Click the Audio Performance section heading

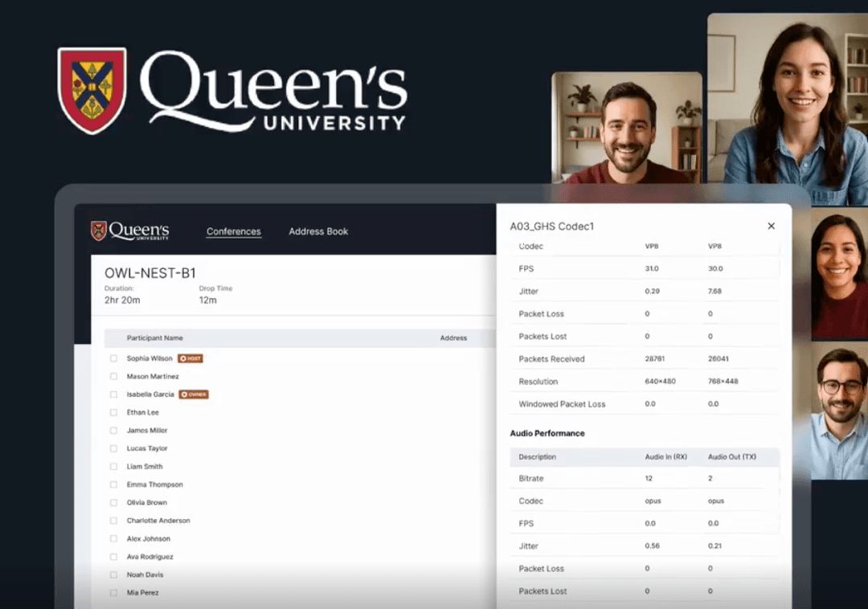[x=547, y=433]
